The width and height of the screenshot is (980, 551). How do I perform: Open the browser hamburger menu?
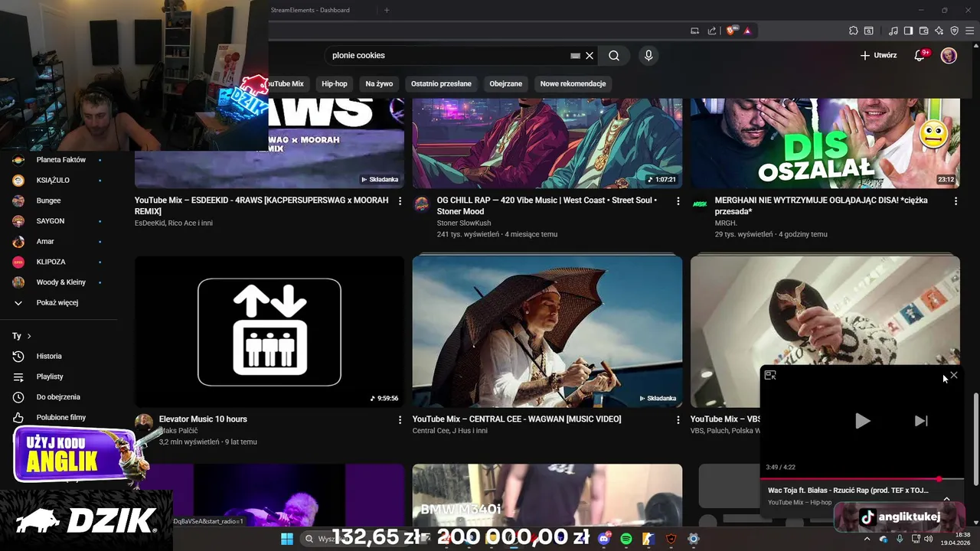(x=969, y=31)
